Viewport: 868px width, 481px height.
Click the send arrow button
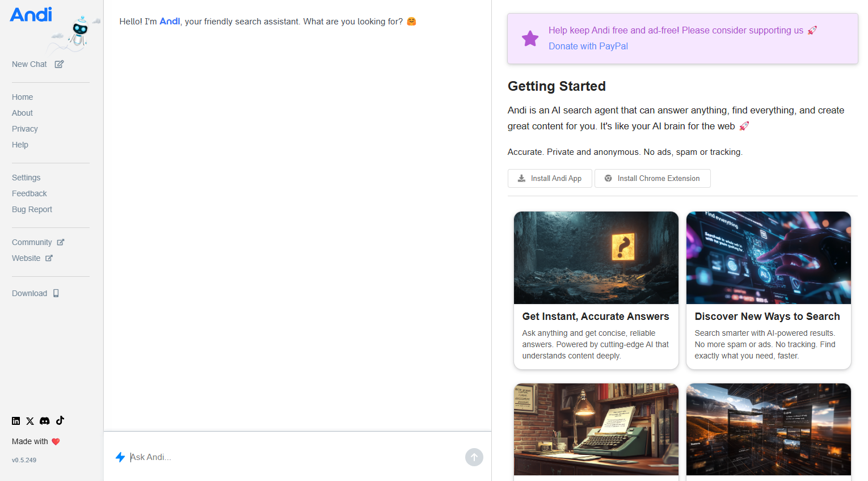(474, 457)
